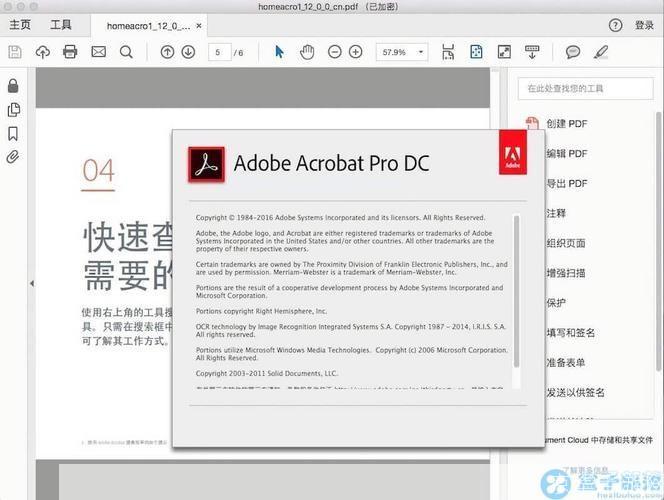Open 准备表单 tool
The image size is (664, 500).
[x=566, y=362]
